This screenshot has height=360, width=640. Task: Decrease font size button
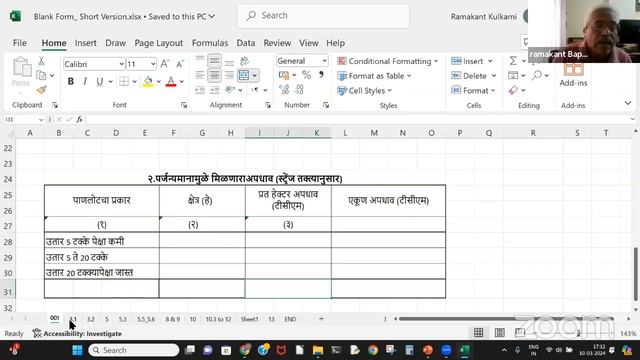click(x=180, y=64)
